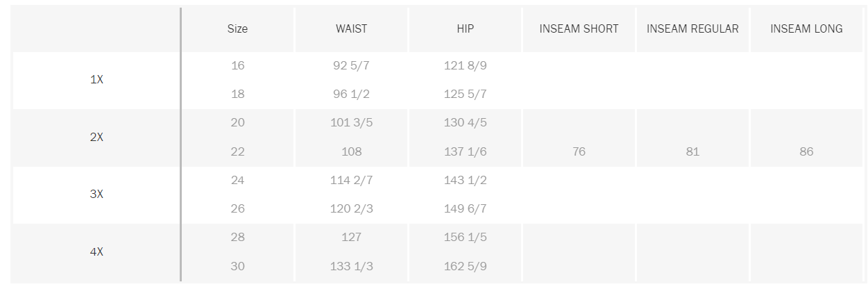The width and height of the screenshot is (868, 289).
Task: Click the waist value 92 5/7
Action: [x=351, y=66]
